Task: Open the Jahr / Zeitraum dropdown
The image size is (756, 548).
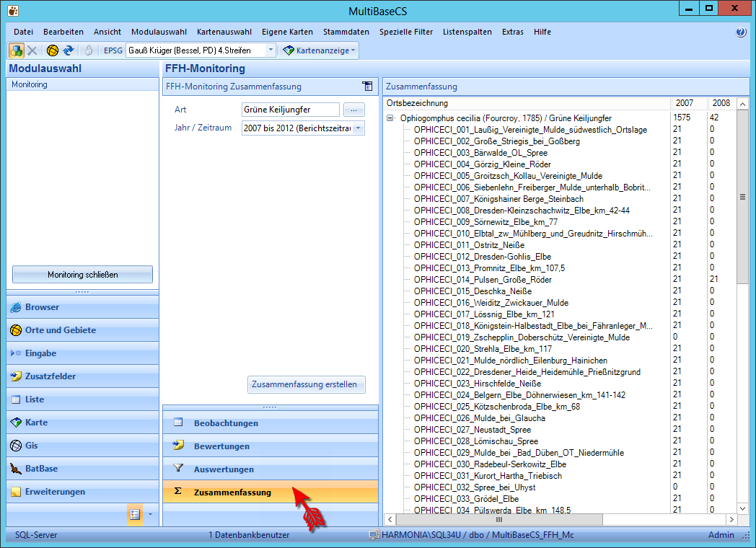Action: click(x=359, y=128)
